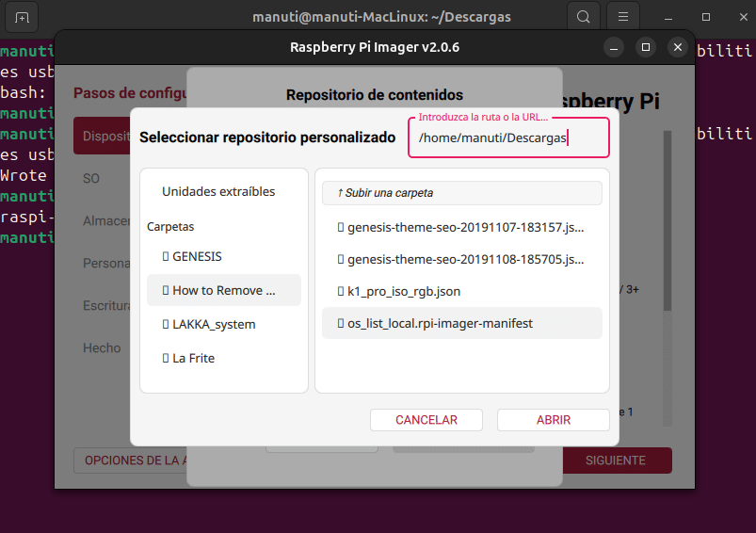
Task: Close the Raspberry Pi Imager window
Action: 678,47
